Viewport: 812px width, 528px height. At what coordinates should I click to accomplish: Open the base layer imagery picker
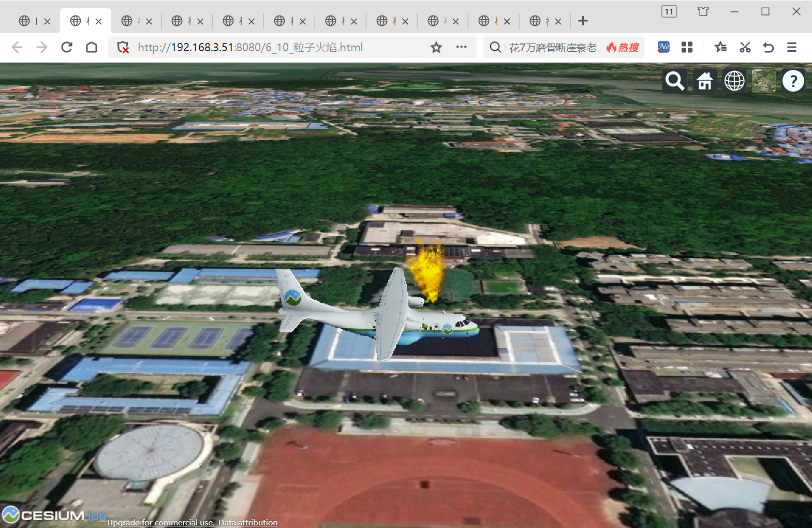pos(764,81)
